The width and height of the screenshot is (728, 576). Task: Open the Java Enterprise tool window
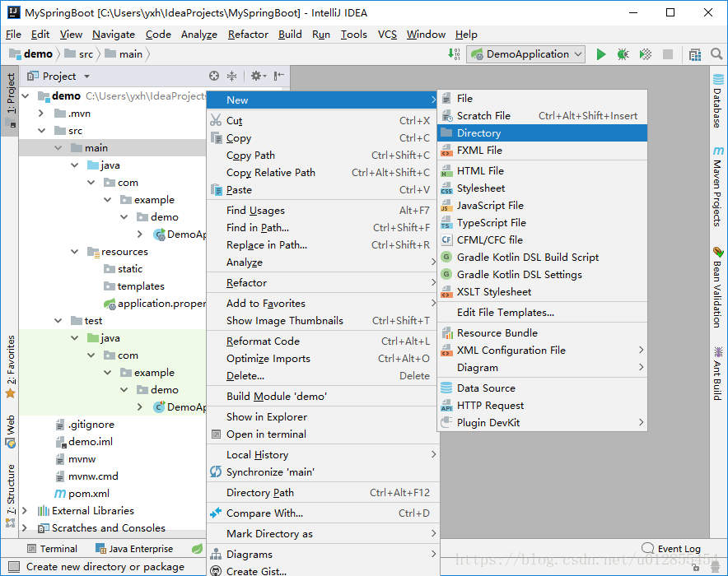pos(134,549)
